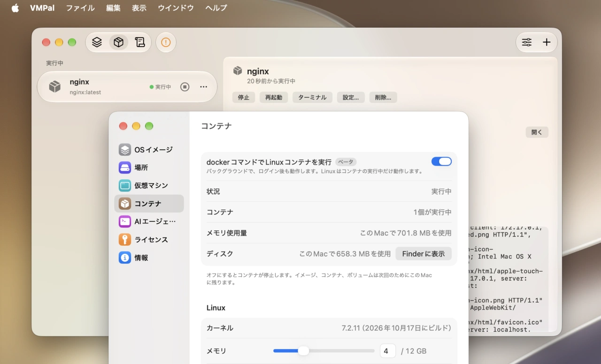Open the VMPal application menu
Screen dimensions: 601x364
[42, 8]
